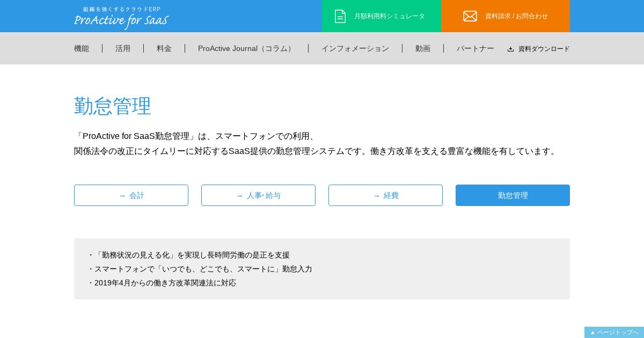The height and width of the screenshot is (338, 644).
Task: Click sentence starting 関係法令の改正にタイムリーに対応
Action: click(317, 151)
